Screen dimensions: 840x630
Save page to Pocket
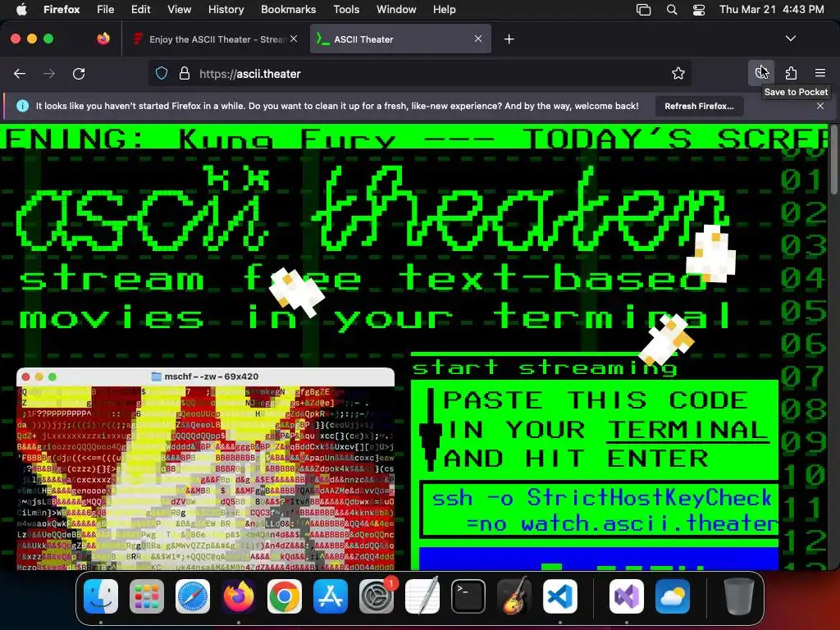click(761, 73)
